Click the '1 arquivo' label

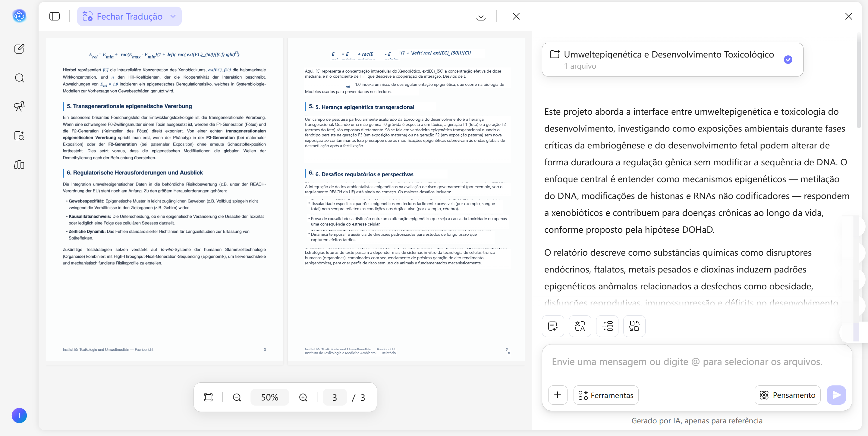point(580,66)
